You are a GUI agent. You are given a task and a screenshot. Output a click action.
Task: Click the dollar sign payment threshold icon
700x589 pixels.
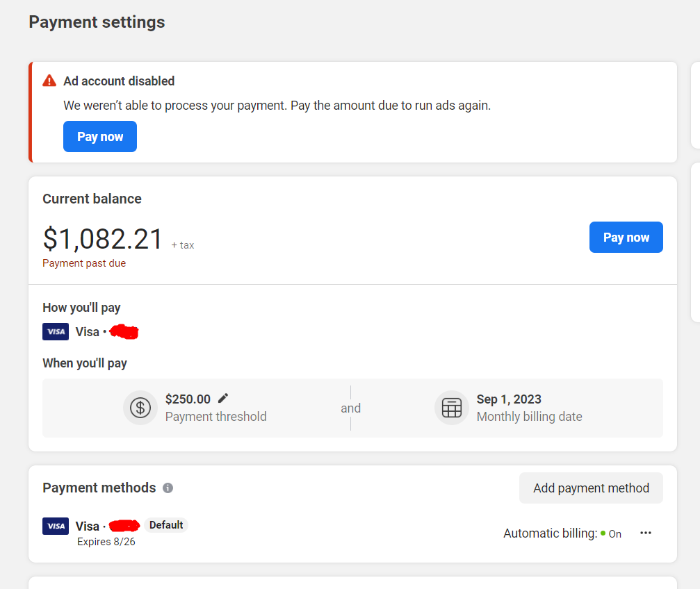(140, 408)
